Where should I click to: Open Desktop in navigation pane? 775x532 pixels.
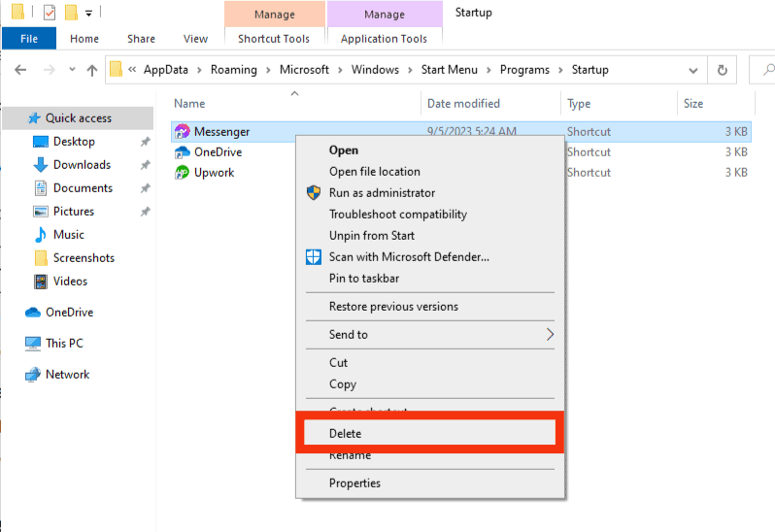[74, 142]
